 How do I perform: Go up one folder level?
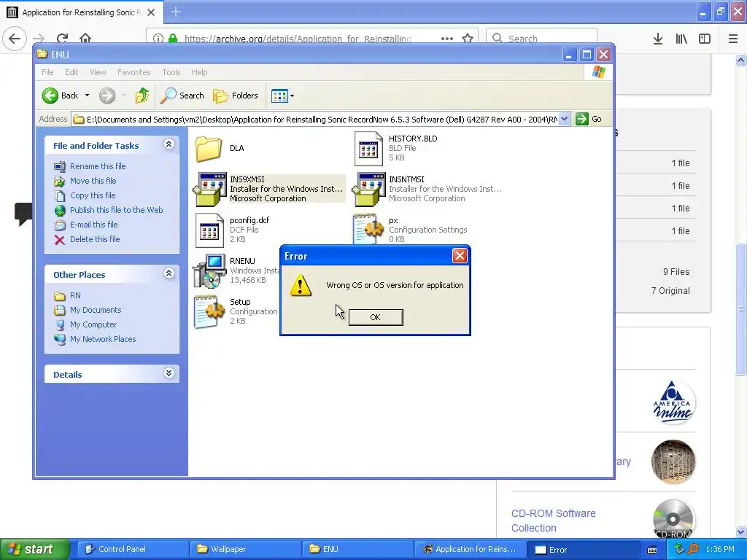pos(142,96)
